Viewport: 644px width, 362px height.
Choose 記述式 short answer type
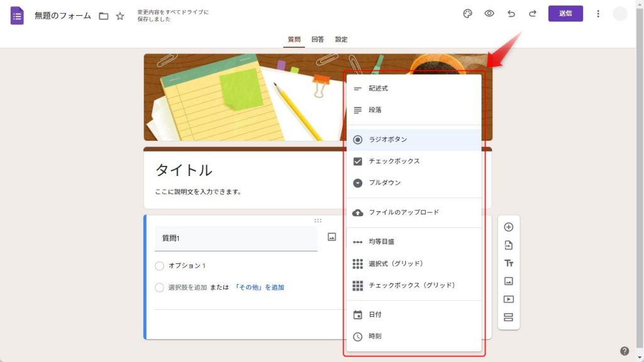pyautogui.click(x=414, y=88)
